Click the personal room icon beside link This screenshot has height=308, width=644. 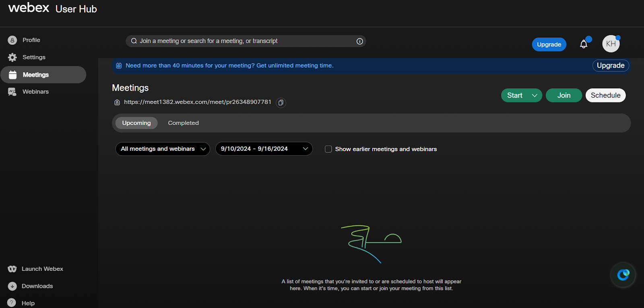[117, 102]
